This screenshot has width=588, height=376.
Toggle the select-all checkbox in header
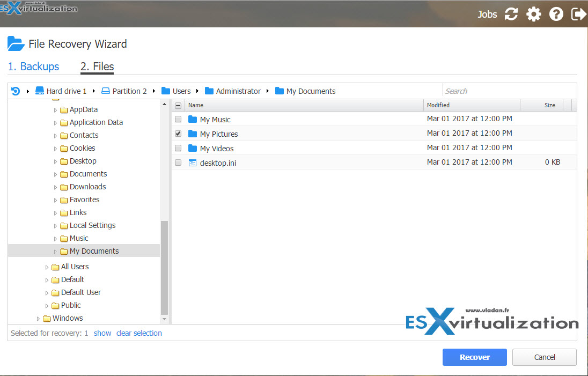pyautogui.click(x=178, y=105)
